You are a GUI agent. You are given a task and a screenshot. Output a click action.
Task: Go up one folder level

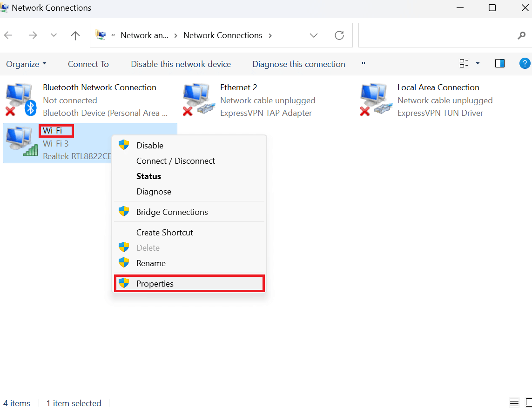(x=75, y=35)
